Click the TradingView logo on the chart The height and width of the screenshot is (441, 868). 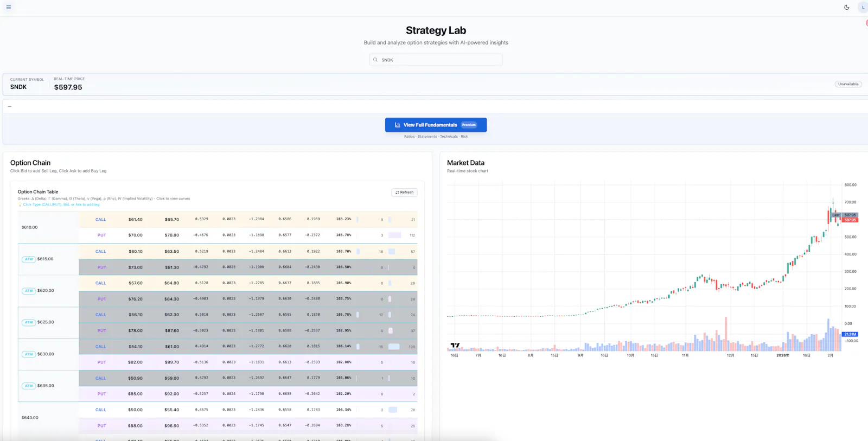pos(455,345)
